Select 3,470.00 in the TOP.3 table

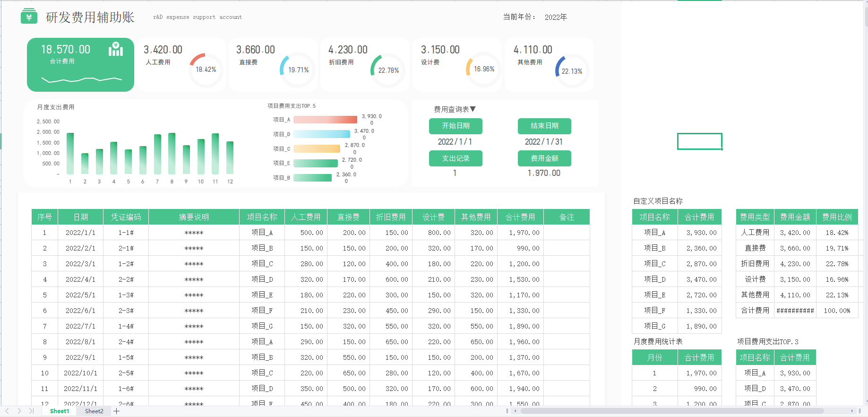tap(795, 389)
